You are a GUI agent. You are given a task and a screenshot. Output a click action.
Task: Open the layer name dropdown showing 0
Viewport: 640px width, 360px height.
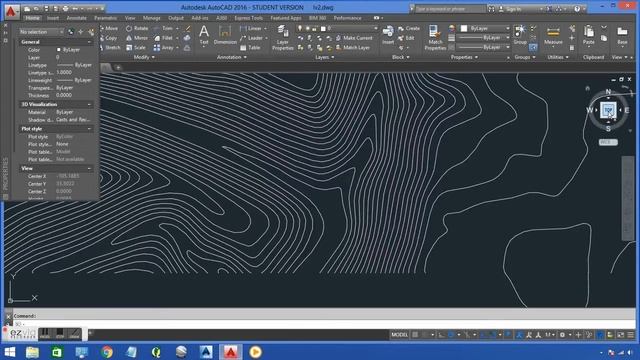coord(338,28)
